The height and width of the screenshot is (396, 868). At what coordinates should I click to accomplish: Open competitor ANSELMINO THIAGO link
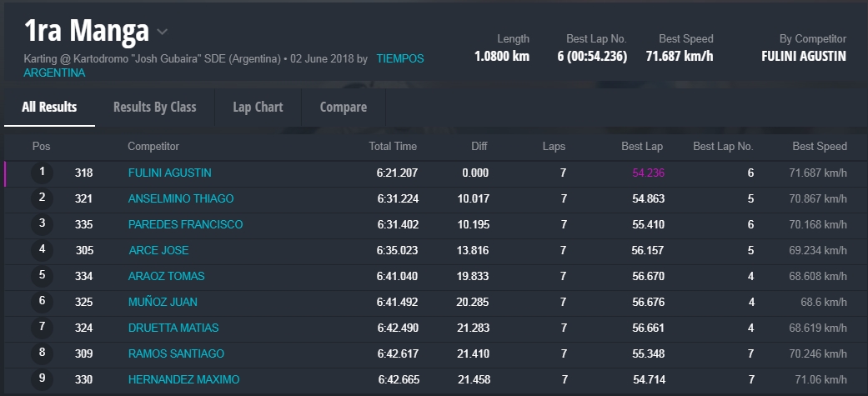tap(181, 199)
